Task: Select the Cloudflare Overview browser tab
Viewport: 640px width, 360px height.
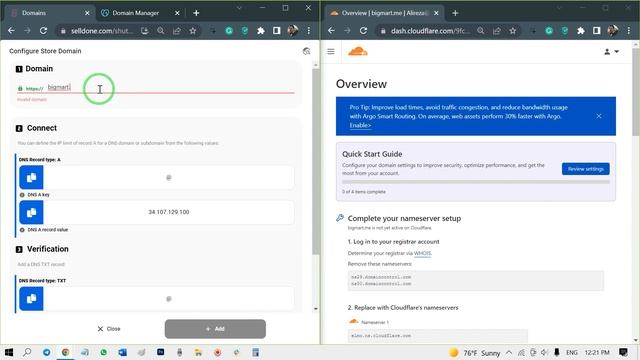Action: click(x=384, y=13)
